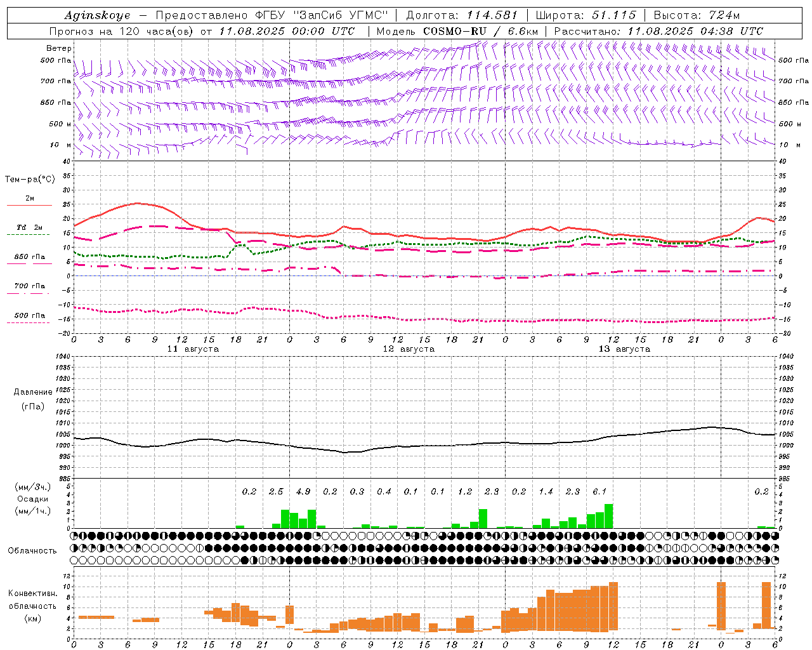The width and height of the screenshot is (812, 650).
Task: Click the 985 value on right pressure axis
Action: click(x=785, y=479)
